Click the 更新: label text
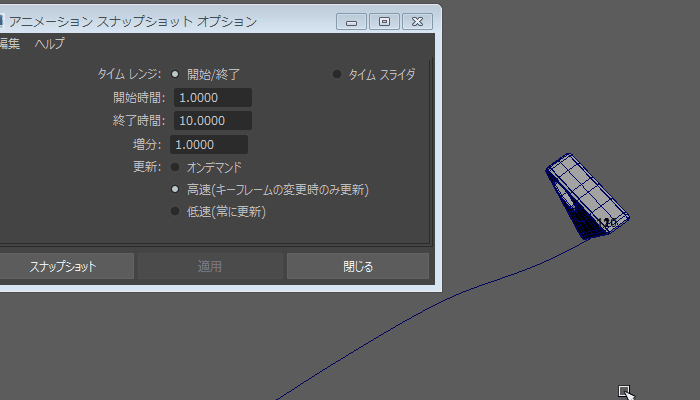 pyautogui.click(x=147, y=167)
